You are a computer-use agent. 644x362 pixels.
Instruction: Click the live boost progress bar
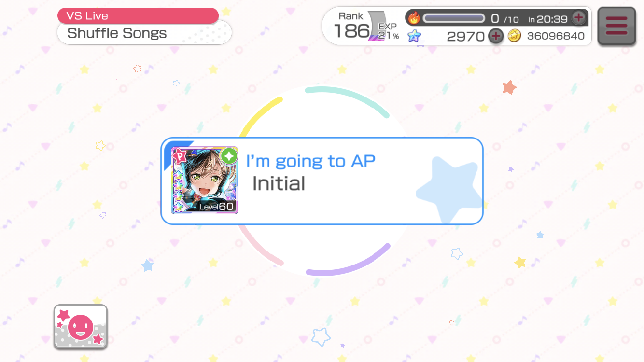pyautogui.click(x=454, y=18)
